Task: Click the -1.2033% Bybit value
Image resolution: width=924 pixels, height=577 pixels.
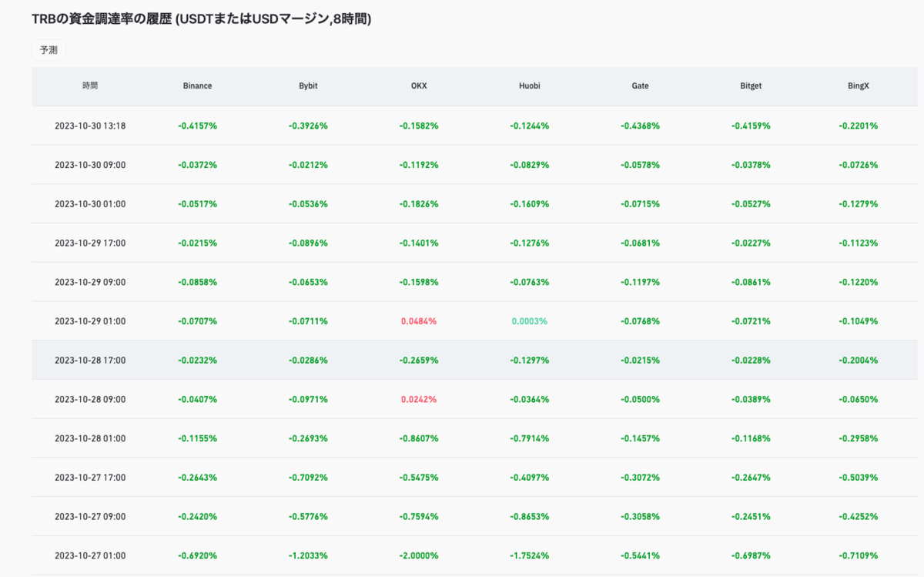Action: [308, 555]
